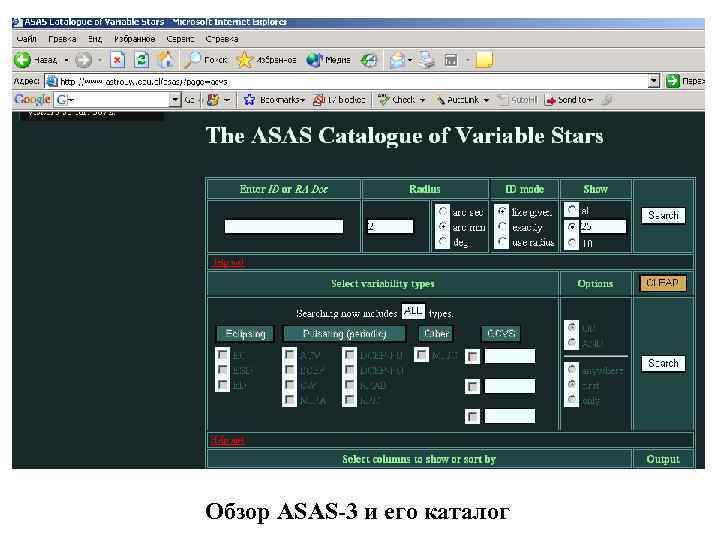This screenshot has width=720, height=540.
Task: Open the Сервис menu
Action: pyautogui.click(x=180, y=39)
